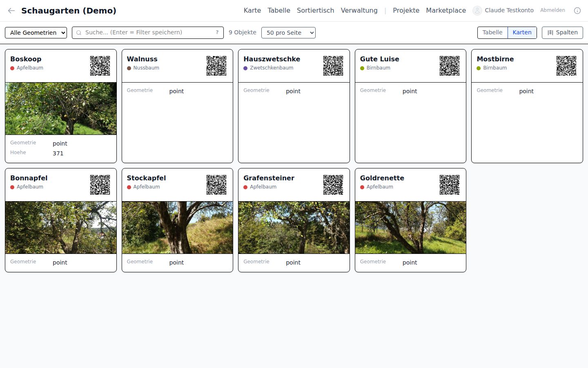Open the Walnuss QR code
The image size is (588, 368).
coord(216,66)
